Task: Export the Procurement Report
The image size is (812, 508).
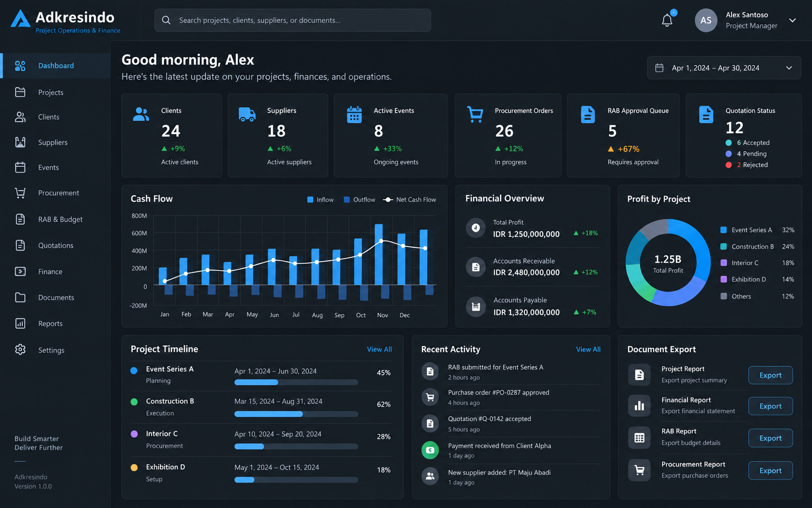Action: pos(771,471)
